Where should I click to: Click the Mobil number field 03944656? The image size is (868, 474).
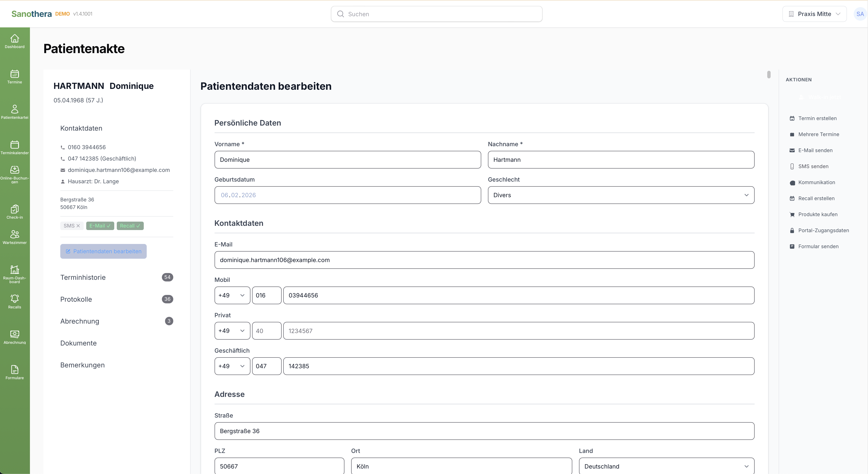519,295
